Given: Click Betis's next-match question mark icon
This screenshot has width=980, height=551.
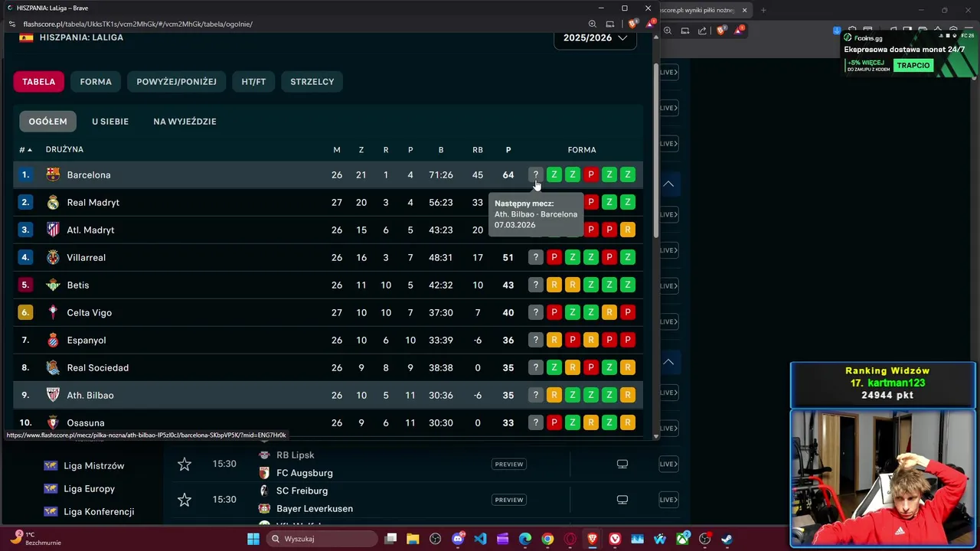Looking at the screenshot, I should (x=536, y=285).
